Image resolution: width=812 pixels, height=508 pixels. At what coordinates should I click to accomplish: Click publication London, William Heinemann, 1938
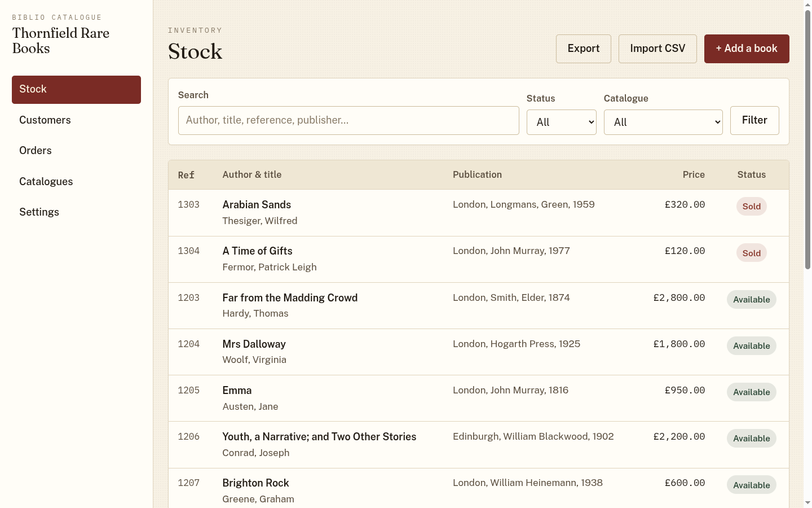click(528, 483)
